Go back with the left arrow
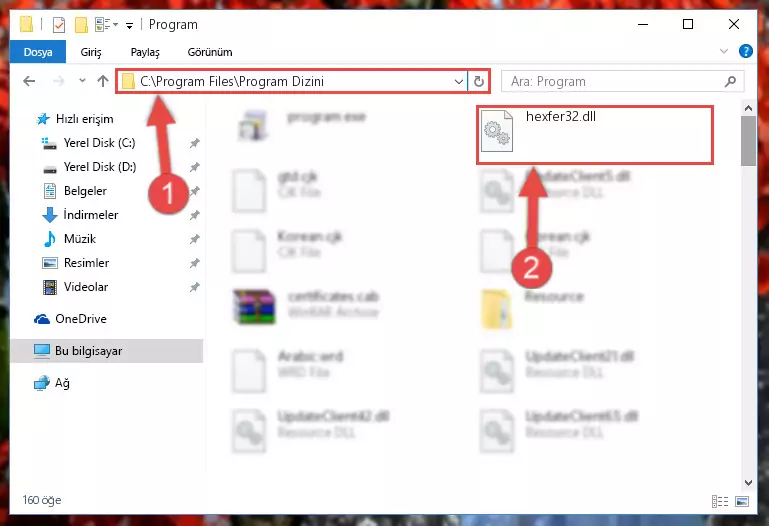Screen dimensions: 769x526 [29, 81]
